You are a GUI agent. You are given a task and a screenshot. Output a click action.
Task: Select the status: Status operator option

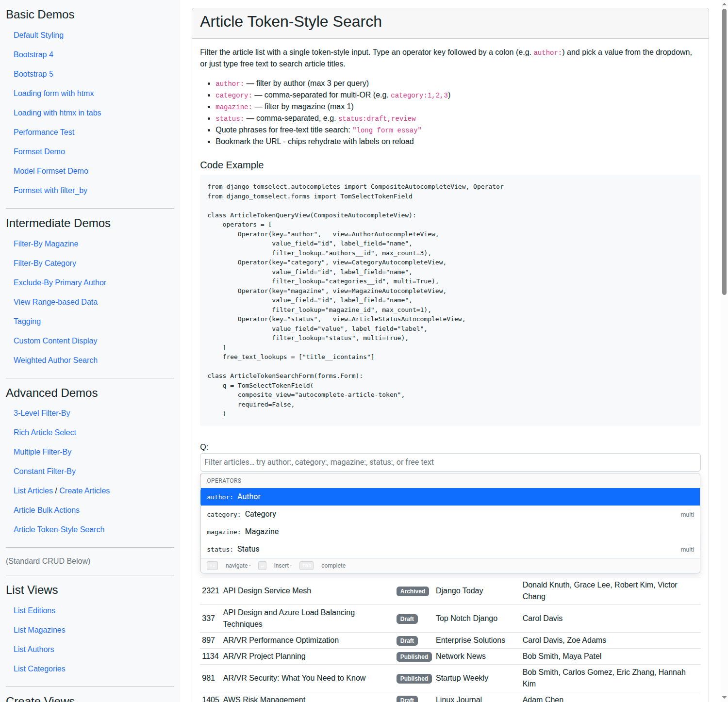click(x=450, y=549)
